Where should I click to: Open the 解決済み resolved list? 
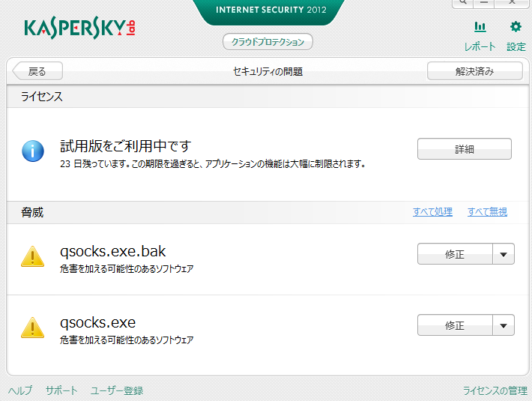coord(474,71)
